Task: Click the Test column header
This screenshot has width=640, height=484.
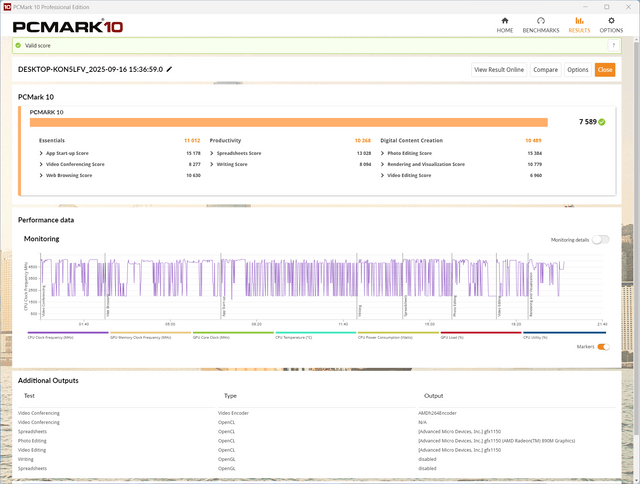Action: (29, 396)
